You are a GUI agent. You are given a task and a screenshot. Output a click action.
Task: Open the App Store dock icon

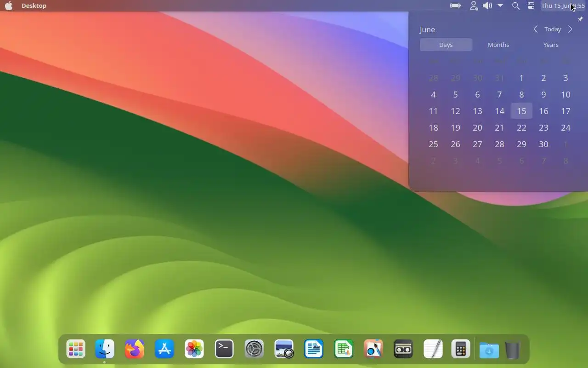(164, 349)
